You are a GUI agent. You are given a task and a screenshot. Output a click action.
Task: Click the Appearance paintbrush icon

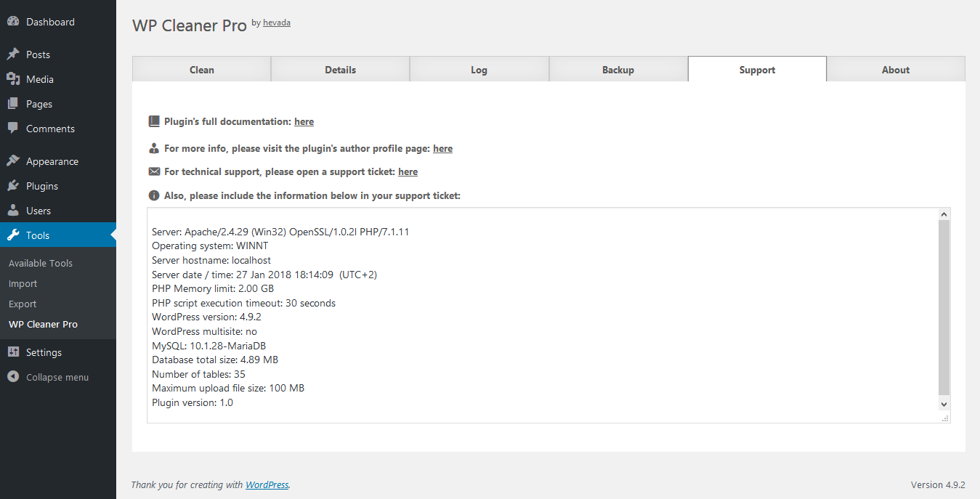click(14, 161)
